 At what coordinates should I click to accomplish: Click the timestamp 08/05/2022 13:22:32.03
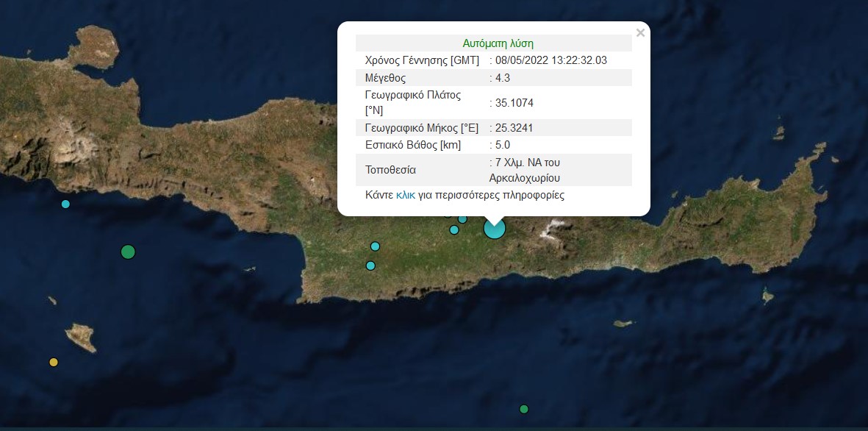click(x=551, y=60)
